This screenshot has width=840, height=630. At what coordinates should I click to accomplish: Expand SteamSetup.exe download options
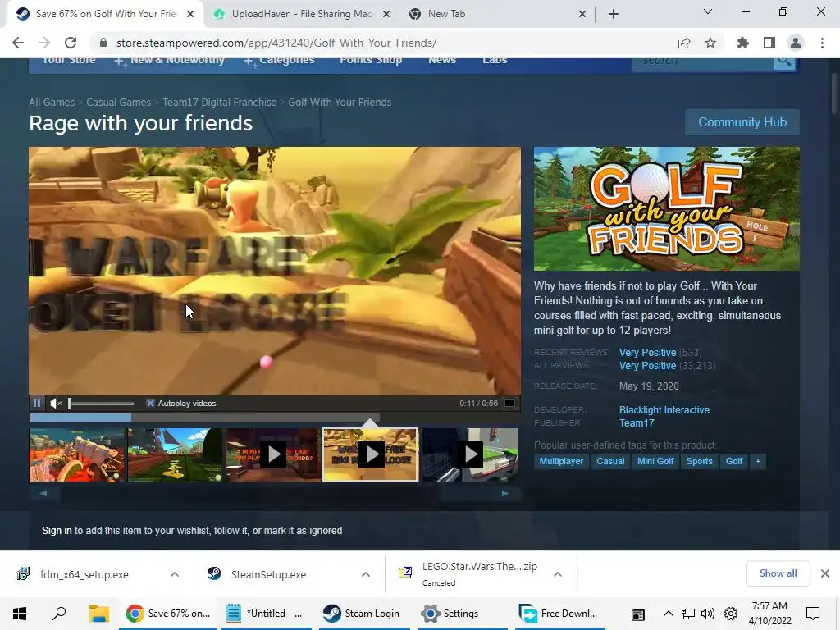pos(366,574)
